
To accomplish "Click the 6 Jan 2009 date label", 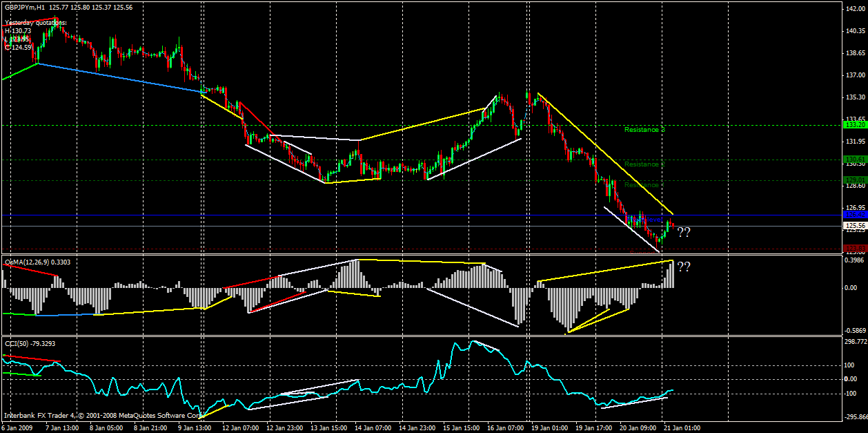I will [19, 427].
